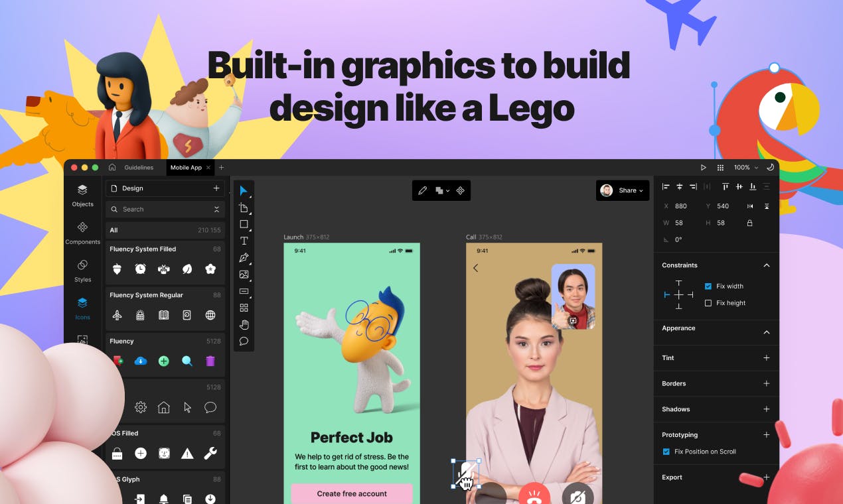Click align right icon

click(693, 187)
